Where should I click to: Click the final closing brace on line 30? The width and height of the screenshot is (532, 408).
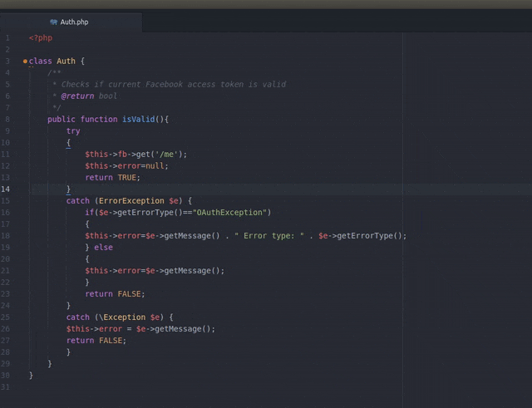(31, 375)
